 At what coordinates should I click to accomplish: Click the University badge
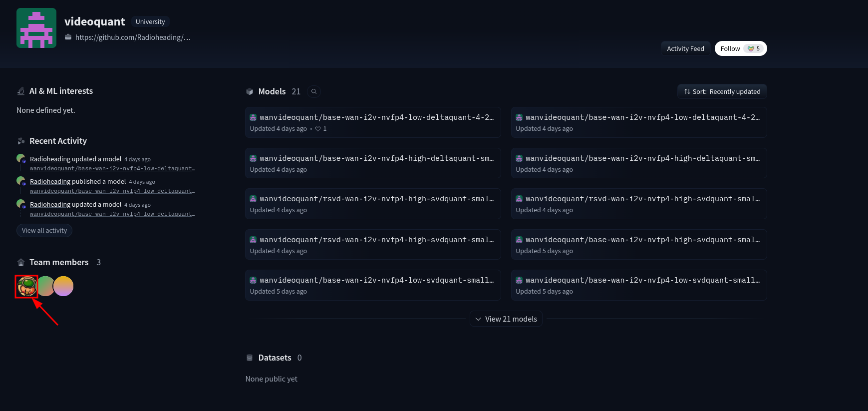click(150, 22)
